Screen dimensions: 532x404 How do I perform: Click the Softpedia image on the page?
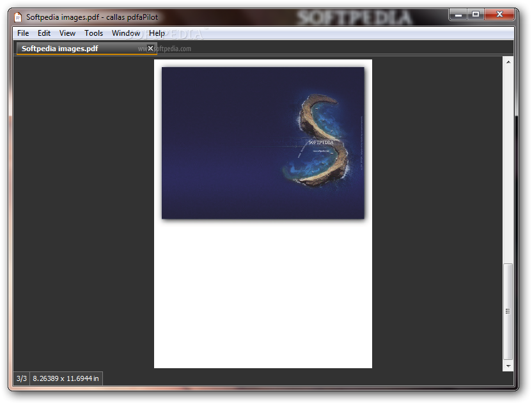coord(263,143)
